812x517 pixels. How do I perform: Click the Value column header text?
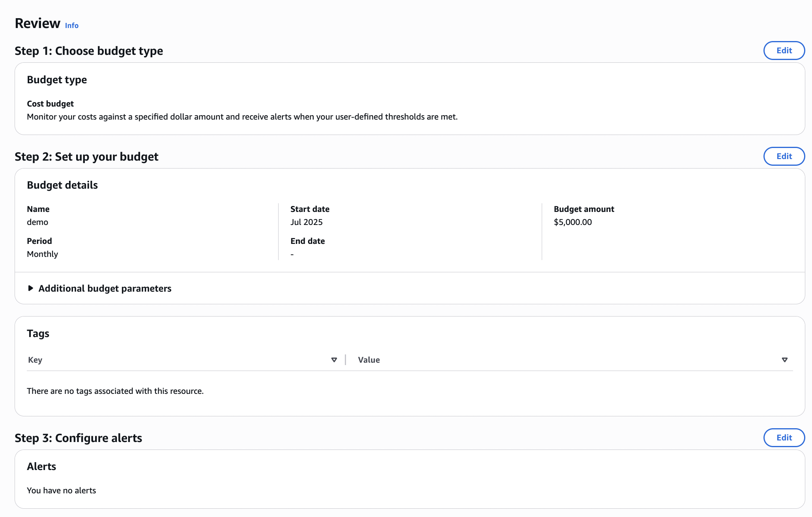(369, 360)
